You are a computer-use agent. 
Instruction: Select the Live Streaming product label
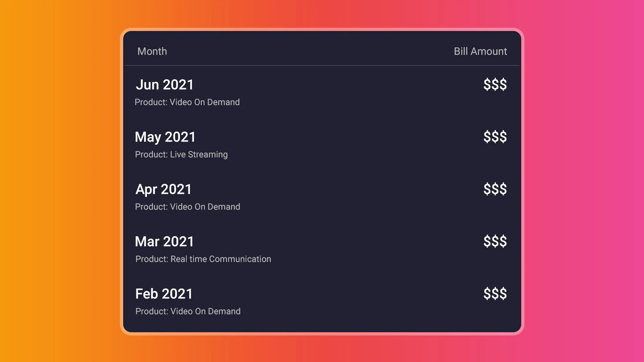181,154
